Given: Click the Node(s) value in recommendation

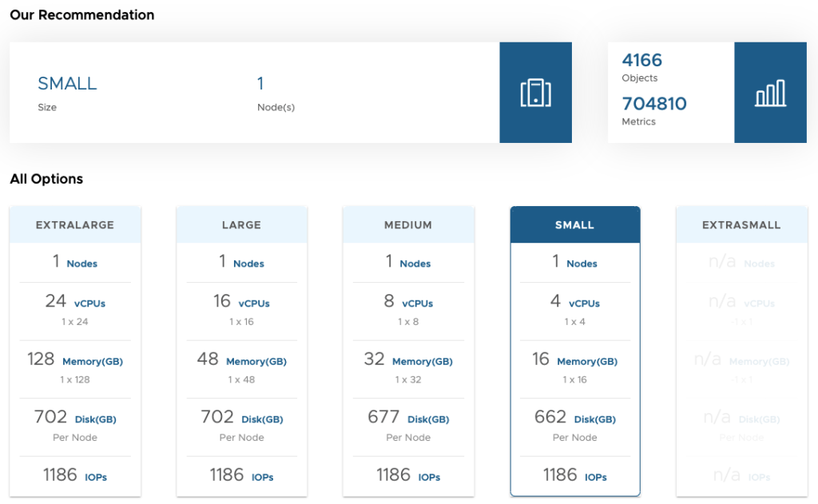Looking at the screenshot, I should pos(260,84).
